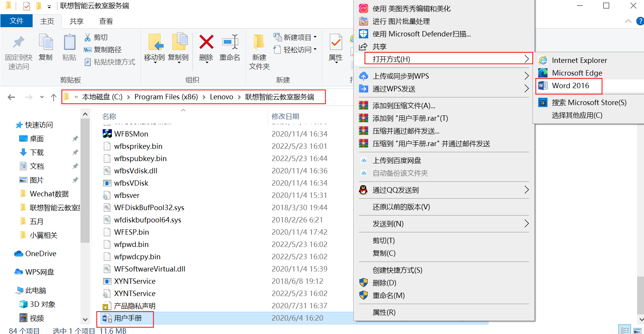The image size is (644, 334).
Task: Select the 用户手册 Word document
Action: coord(128,318)
